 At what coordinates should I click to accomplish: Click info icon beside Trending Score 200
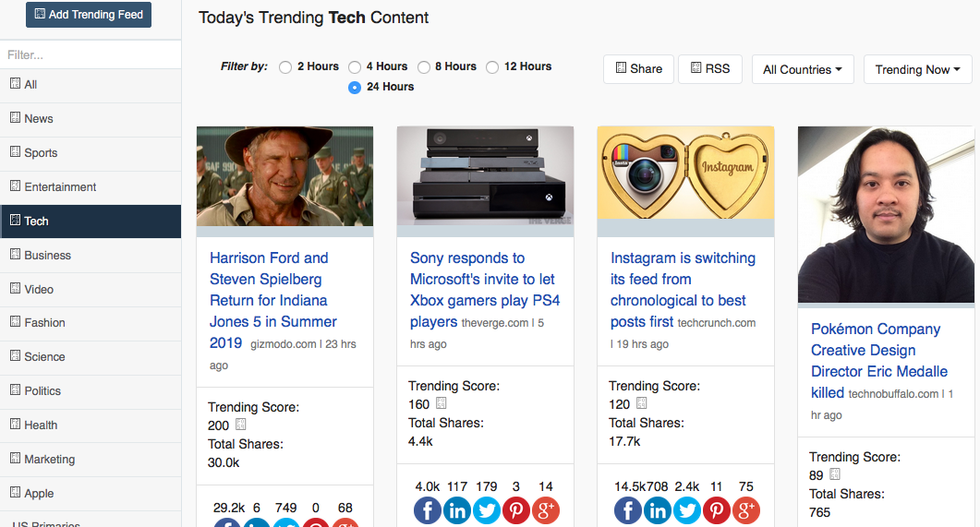point(241,425)
